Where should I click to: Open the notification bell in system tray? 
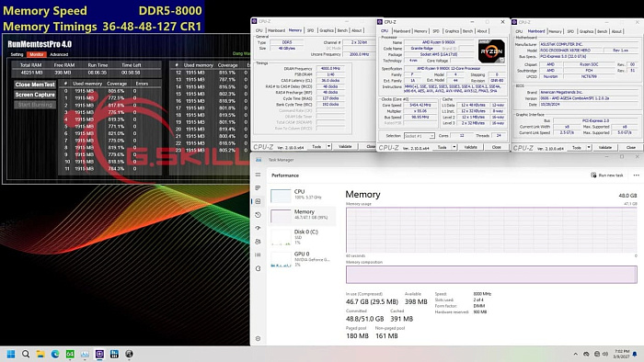[635, 354]
